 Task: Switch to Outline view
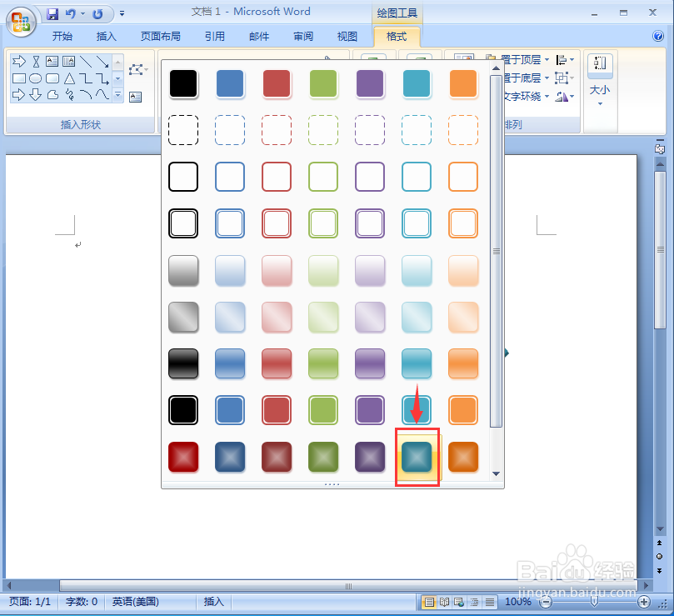[x=475, y=602]
